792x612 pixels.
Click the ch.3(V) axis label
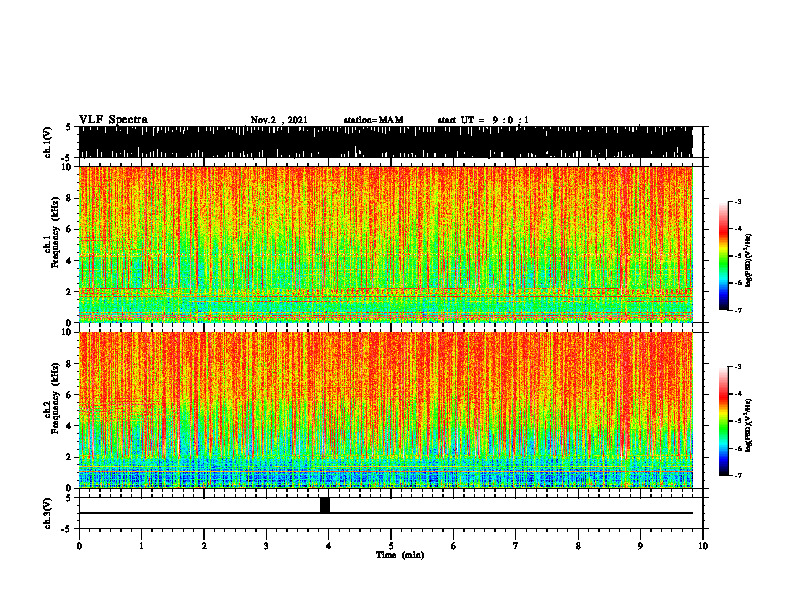(48, 513)
